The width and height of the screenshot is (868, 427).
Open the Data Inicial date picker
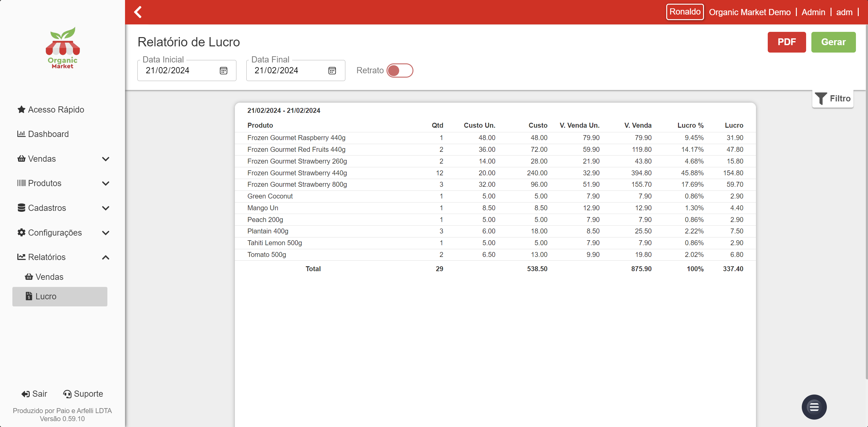click(224, 71)
